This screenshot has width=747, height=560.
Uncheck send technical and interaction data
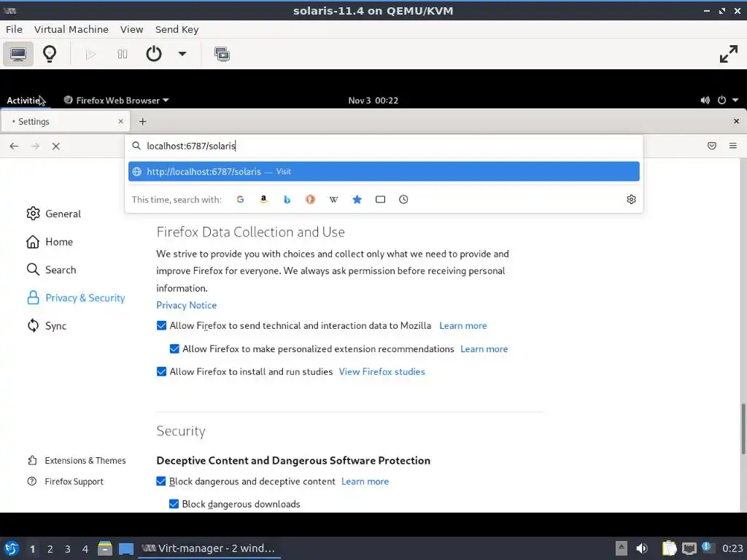tap(161, 326)
